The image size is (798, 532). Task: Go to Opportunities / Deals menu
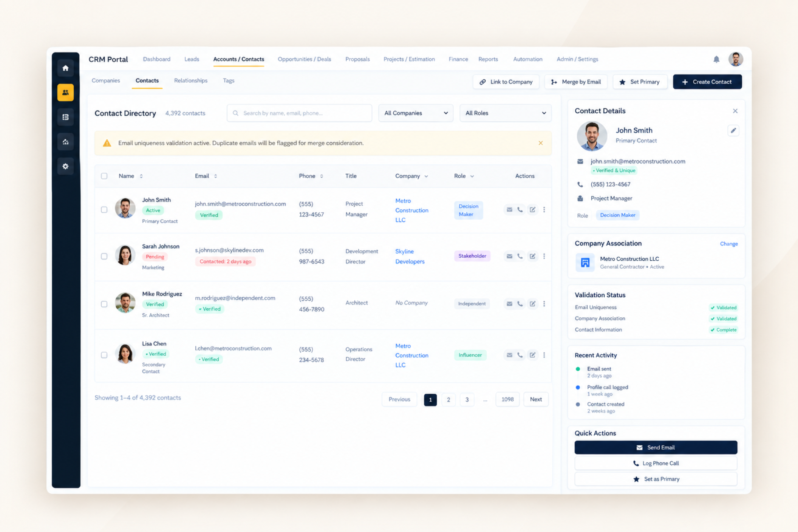(304, 59)
